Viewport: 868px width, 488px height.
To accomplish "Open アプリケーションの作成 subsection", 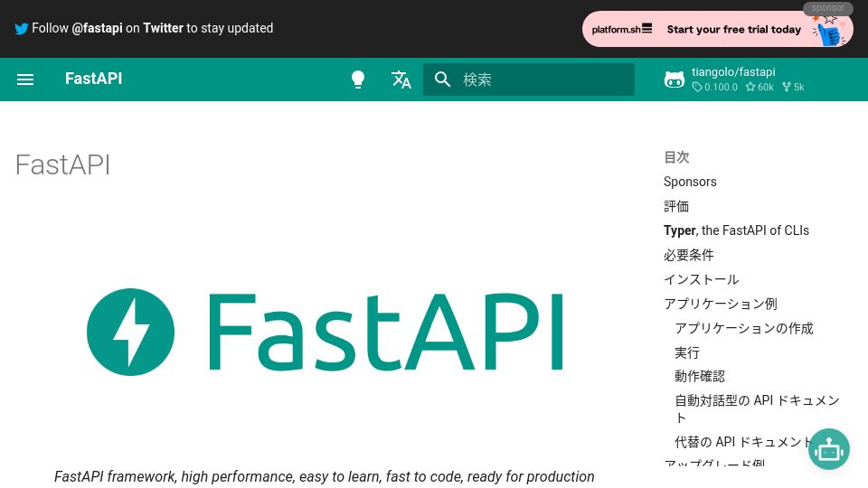I will (744, 328).
